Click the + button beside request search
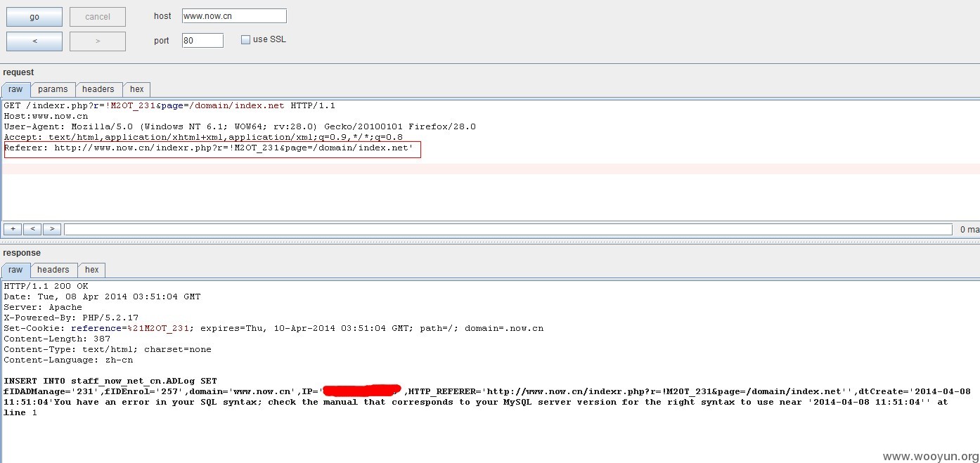 (x=13, y=229)
